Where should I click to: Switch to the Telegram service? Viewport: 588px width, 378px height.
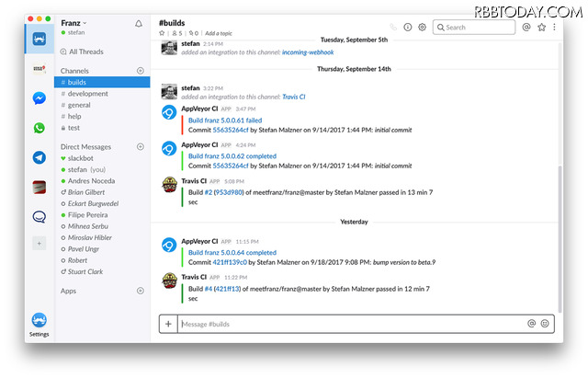[x=40, y=157]
